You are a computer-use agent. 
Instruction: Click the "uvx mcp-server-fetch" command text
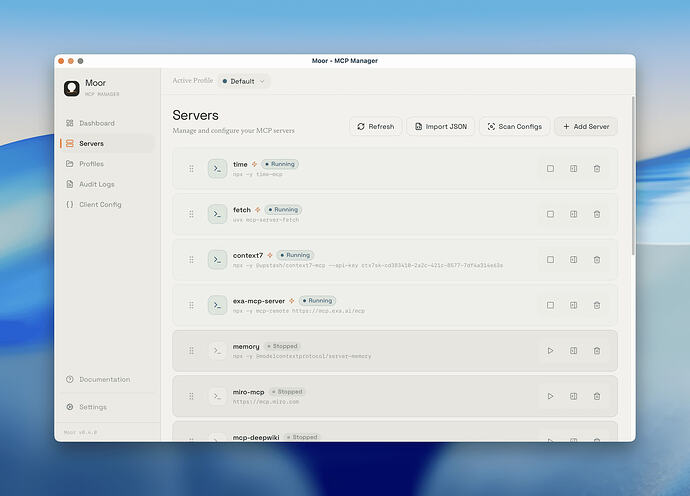tap(266, 220)
